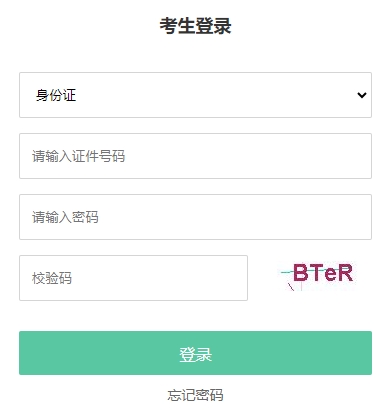Select the password entry box
The height and width of the screenshot is (410, 386).
pyautogui.click(x=195, y=217)
